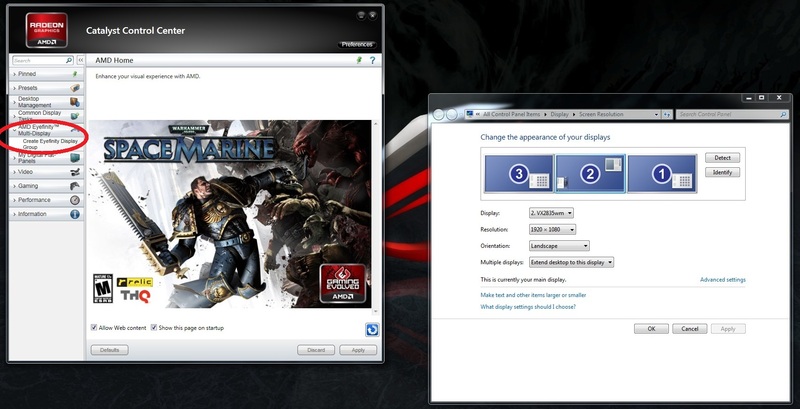Click the Video row icon

point(75,172)
